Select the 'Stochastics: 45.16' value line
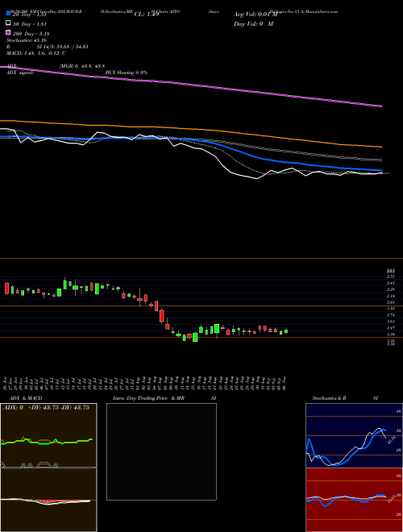403x532 pixels. pyautogui.click(x=26, y=40)
